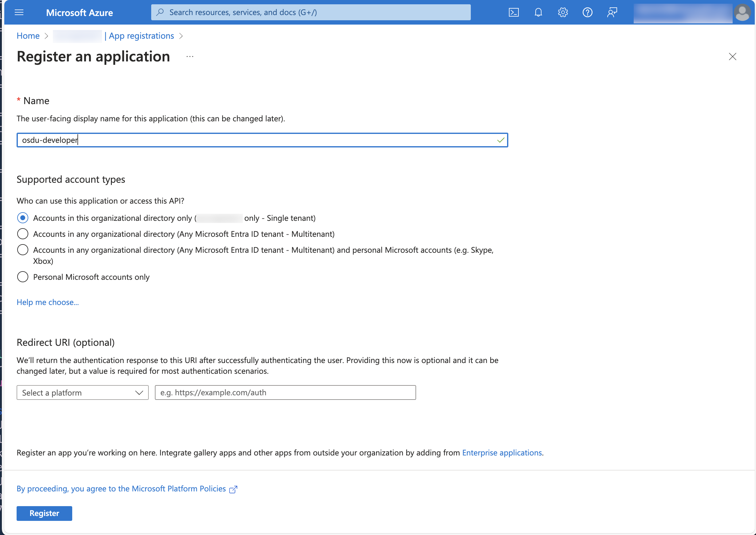
Task: Select Accounts in this organizational directory only
Action: point(22,218)
